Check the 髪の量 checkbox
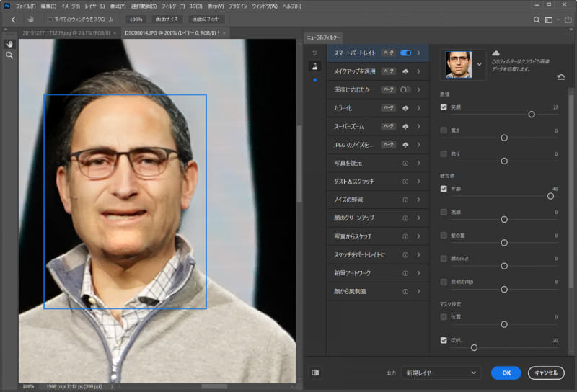577x392 pixels. pyautogui.click(x=444, y=235)
